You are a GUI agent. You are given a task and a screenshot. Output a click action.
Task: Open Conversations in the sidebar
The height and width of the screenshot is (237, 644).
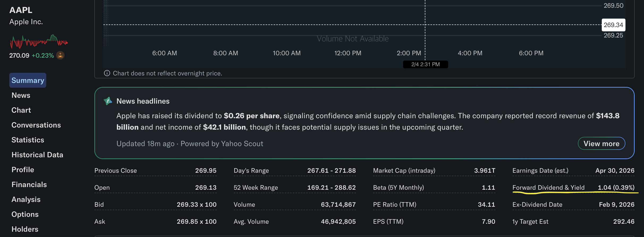(36, 125)
